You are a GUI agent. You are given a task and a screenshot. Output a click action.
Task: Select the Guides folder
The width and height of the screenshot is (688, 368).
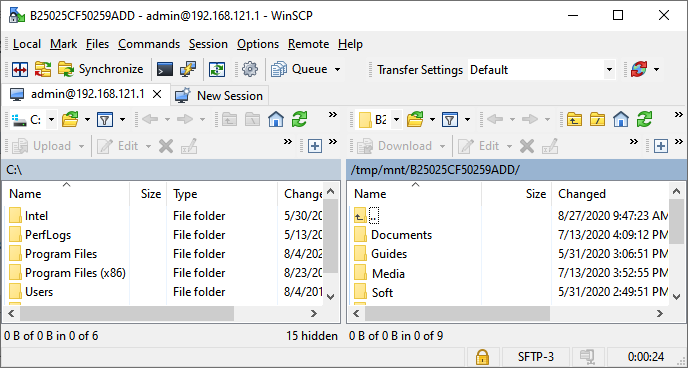pyautogui.click(x=380, y=254)
